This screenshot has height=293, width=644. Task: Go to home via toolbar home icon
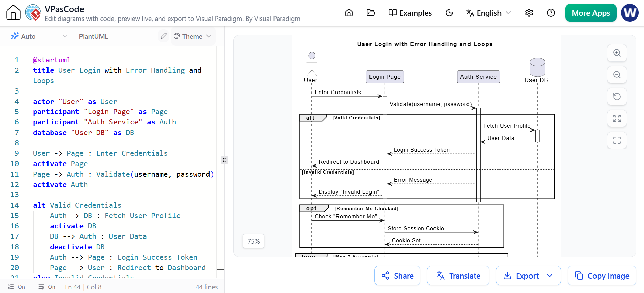point(349,13)
